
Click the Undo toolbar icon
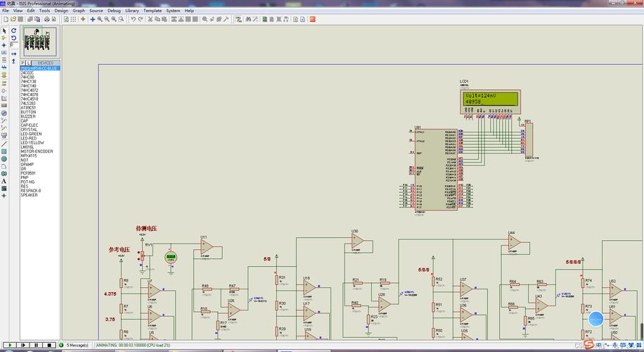133,19
